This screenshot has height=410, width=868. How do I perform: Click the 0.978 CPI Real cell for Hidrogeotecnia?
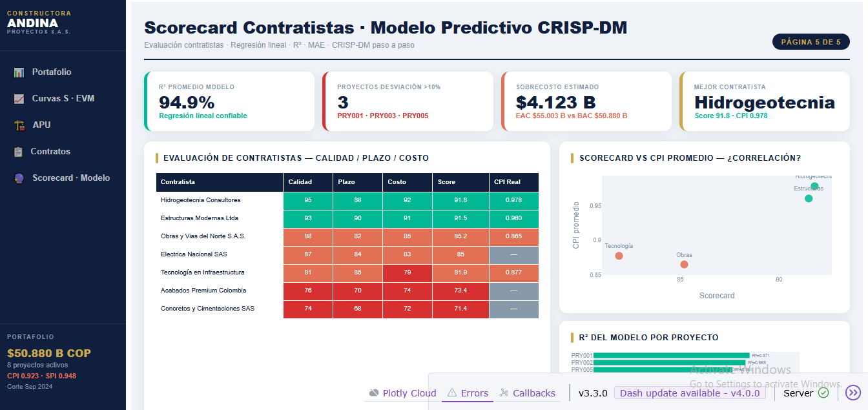point(513,200)
